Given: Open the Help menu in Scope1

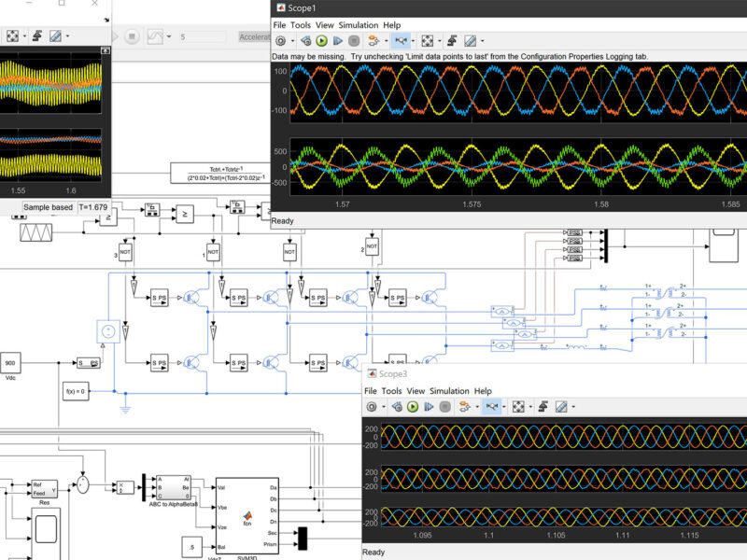Looking at the screenshot, I should coord(392,25).
